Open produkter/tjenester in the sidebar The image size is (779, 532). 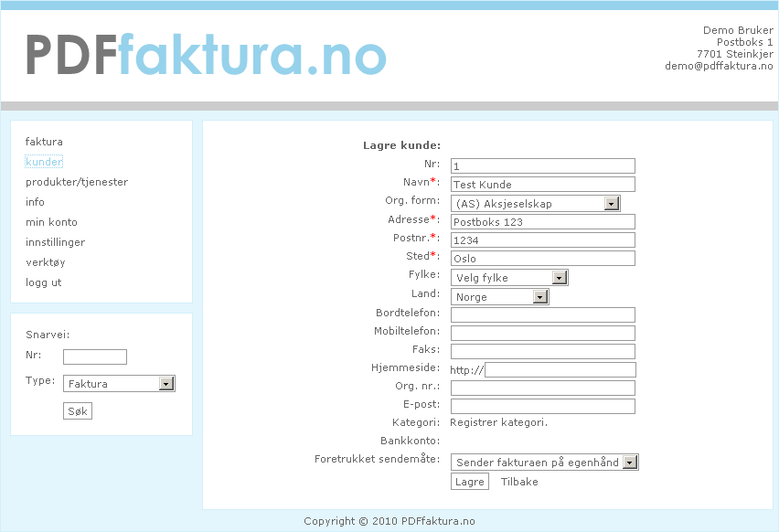77,182
